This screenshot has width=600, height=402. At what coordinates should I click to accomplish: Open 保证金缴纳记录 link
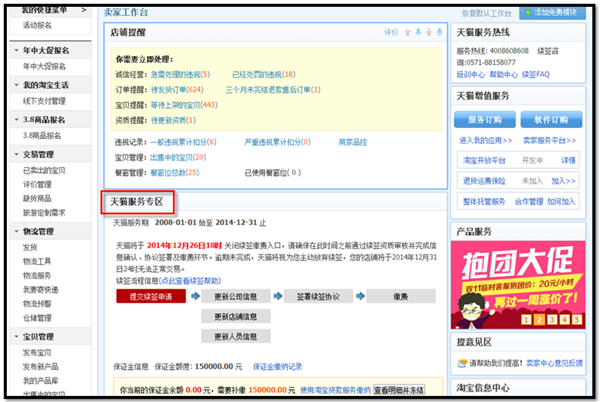pos(277,367)
